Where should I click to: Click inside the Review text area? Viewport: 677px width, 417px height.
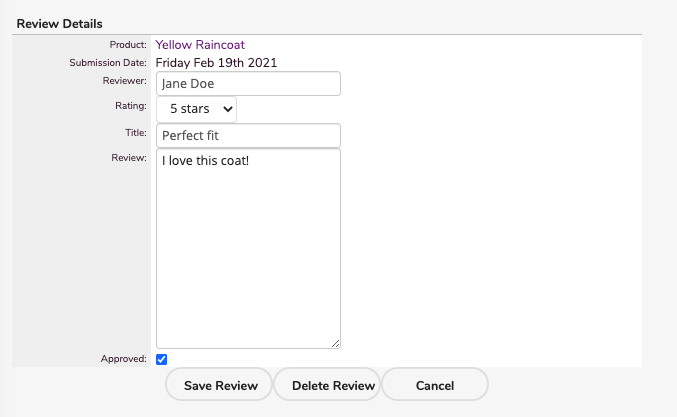point(248,249)
